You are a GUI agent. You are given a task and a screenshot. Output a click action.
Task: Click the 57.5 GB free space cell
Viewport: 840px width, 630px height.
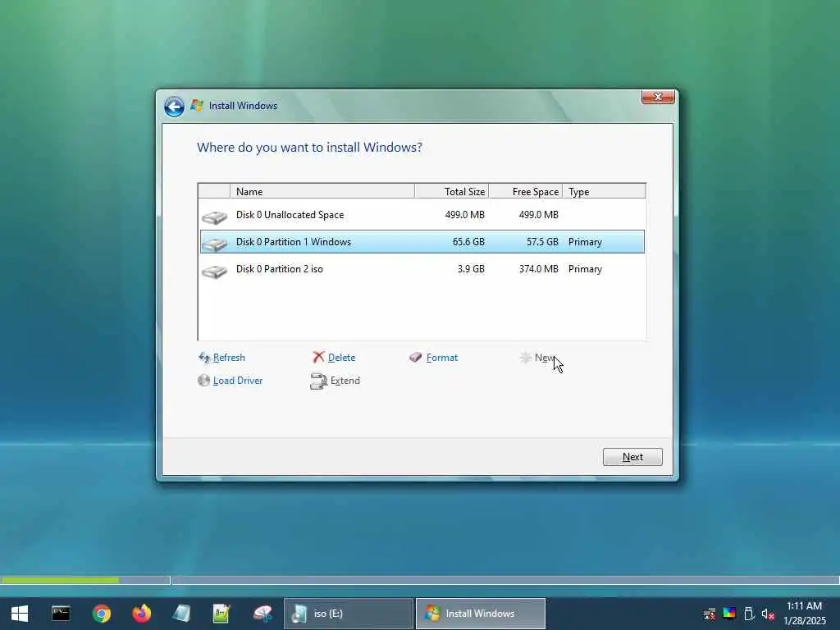(542, 242)
